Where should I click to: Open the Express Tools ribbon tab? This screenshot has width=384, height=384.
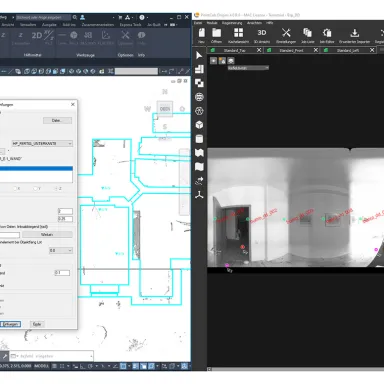tap(130, 25)
